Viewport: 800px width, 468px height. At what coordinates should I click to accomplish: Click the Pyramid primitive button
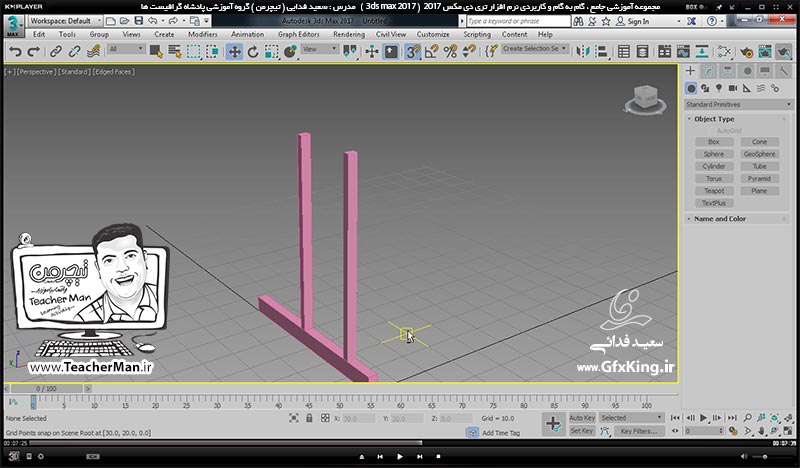759,179
